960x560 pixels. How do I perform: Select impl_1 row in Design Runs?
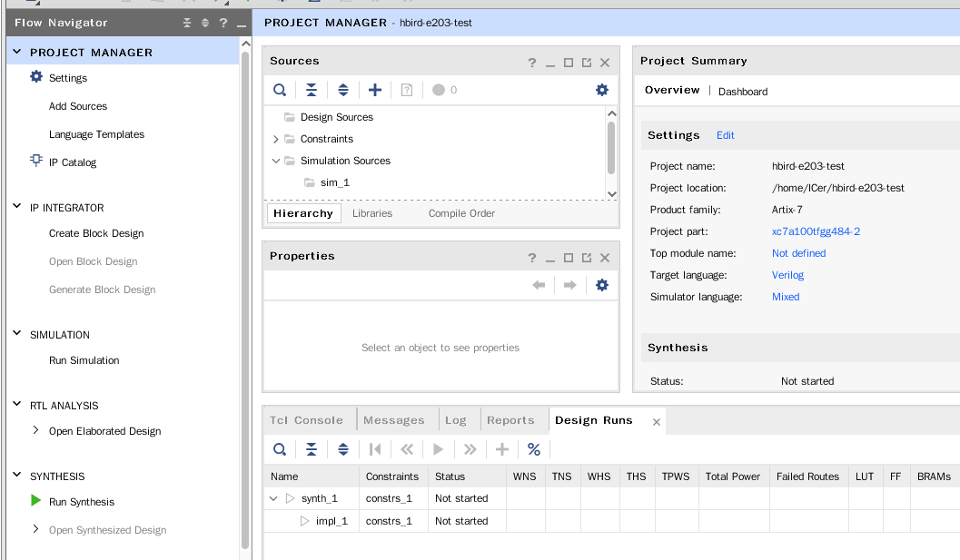[x=332, y=521]
